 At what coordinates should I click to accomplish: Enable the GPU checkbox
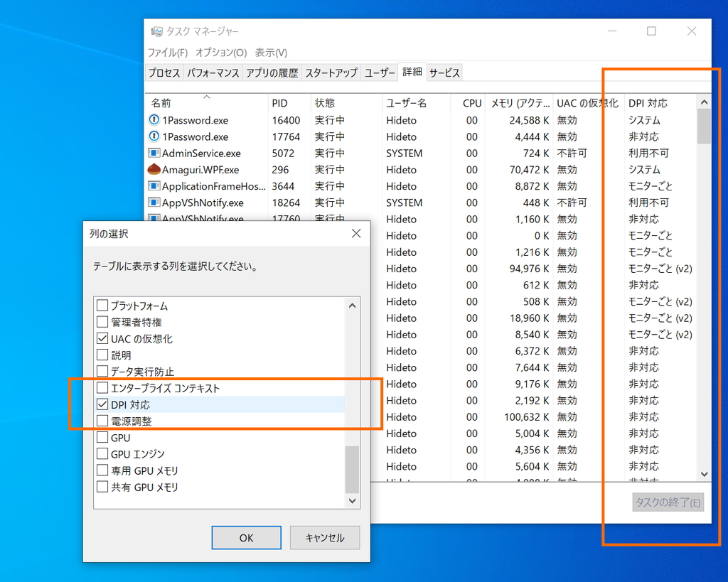[x=101, y=437]
